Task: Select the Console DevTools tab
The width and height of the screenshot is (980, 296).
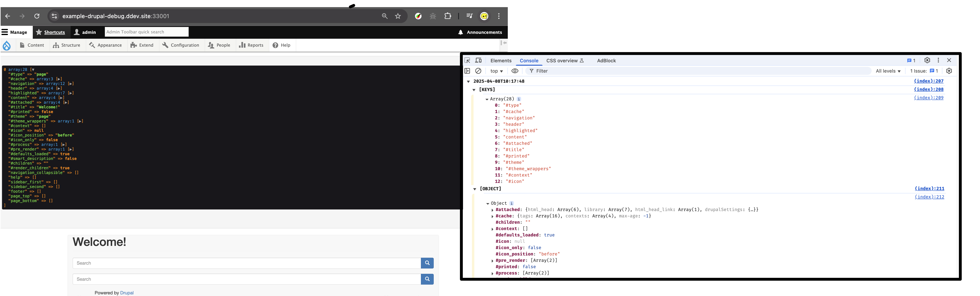Action: click(529, 61)
